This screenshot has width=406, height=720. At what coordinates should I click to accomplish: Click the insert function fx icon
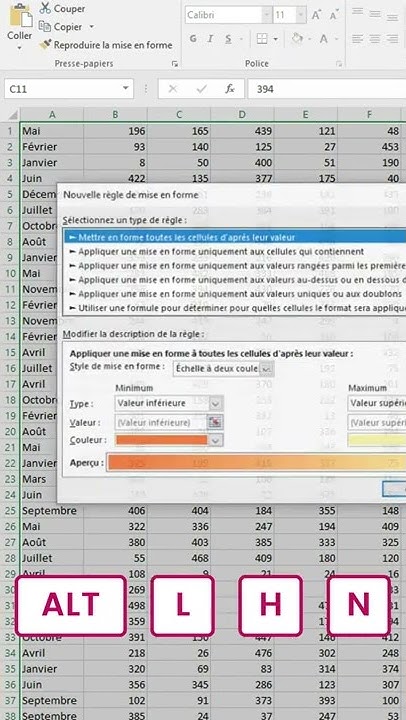pyautogui.click(x=230, y=89)
